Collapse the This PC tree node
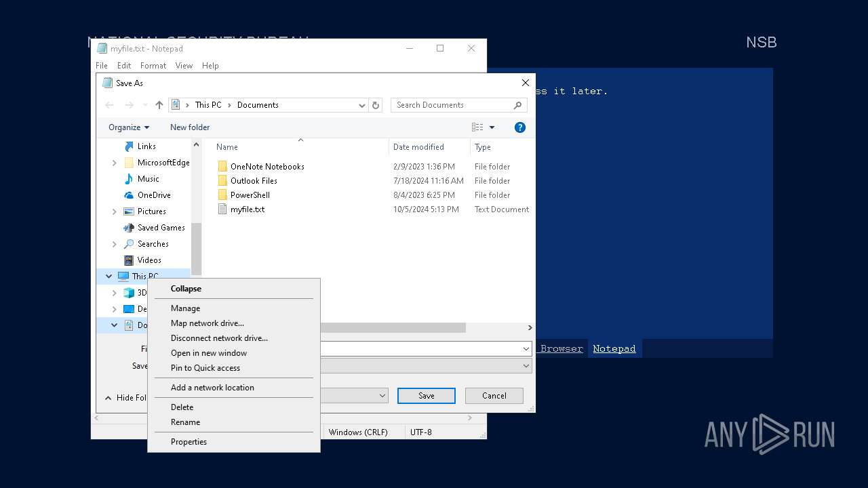 point(108,277)
